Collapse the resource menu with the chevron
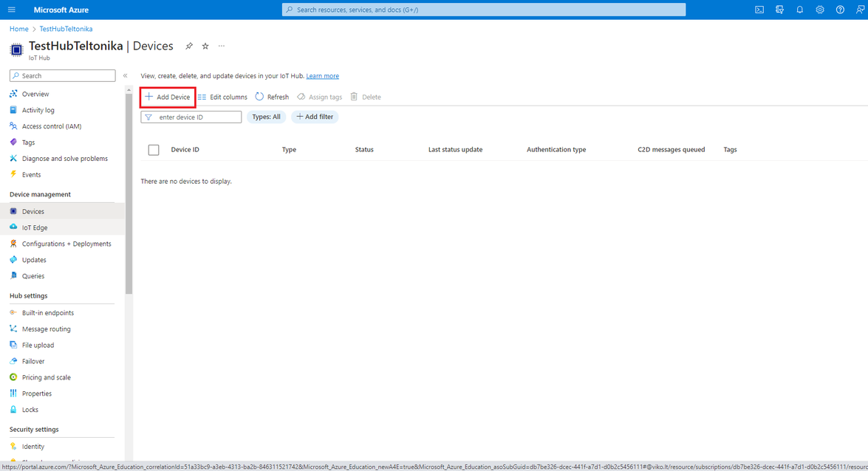Screen dimensions: 868x471 click(126, 75)
